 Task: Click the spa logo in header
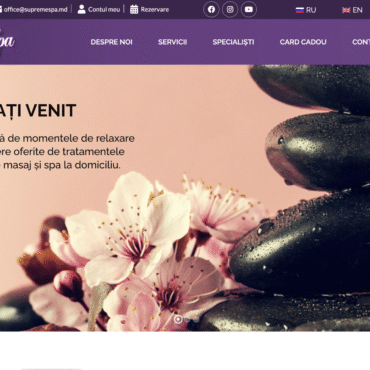tap(7, 42)
